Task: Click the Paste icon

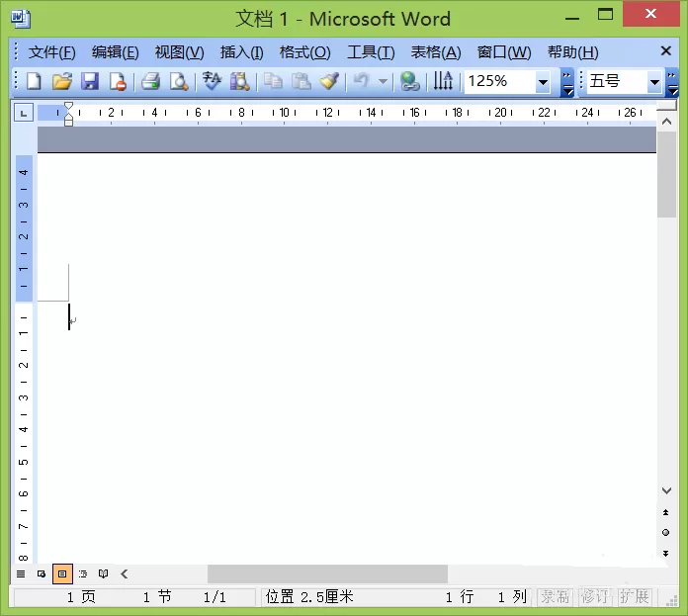Action: click(301, 82)
